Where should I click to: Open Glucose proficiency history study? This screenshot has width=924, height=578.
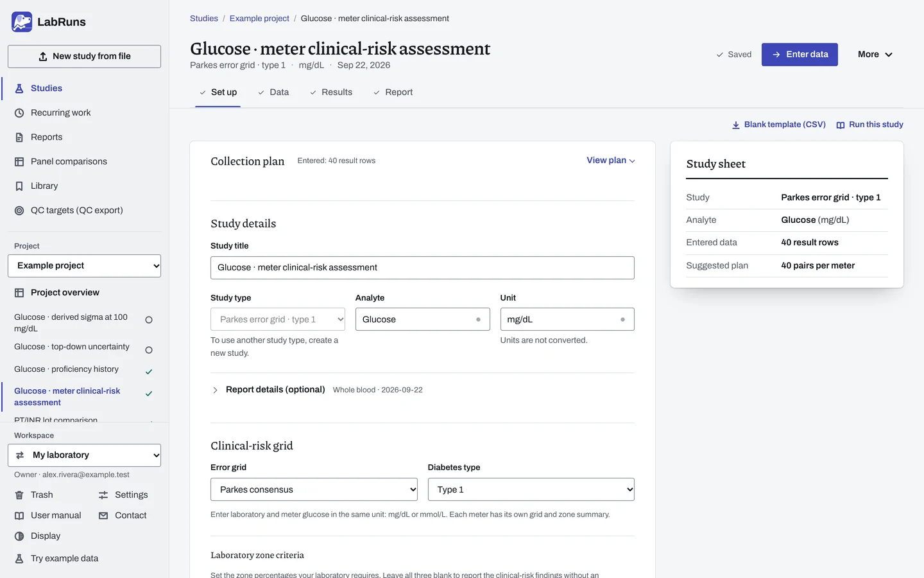click(84, 369)
